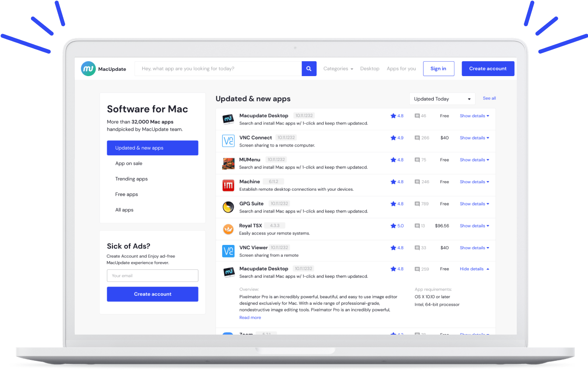588x370 pixels.
Task: Click the star rating icon for Royal TSX
Action: (x=393, y=226)
